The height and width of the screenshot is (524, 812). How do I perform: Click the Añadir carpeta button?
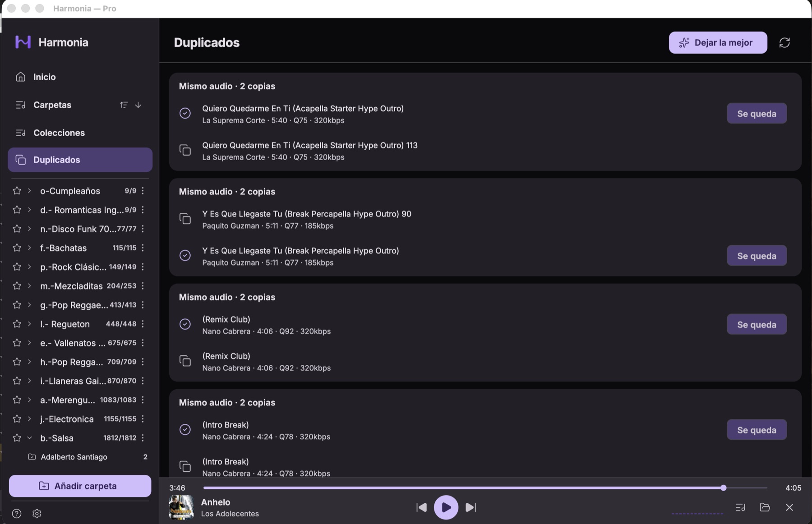pos(80,486)
